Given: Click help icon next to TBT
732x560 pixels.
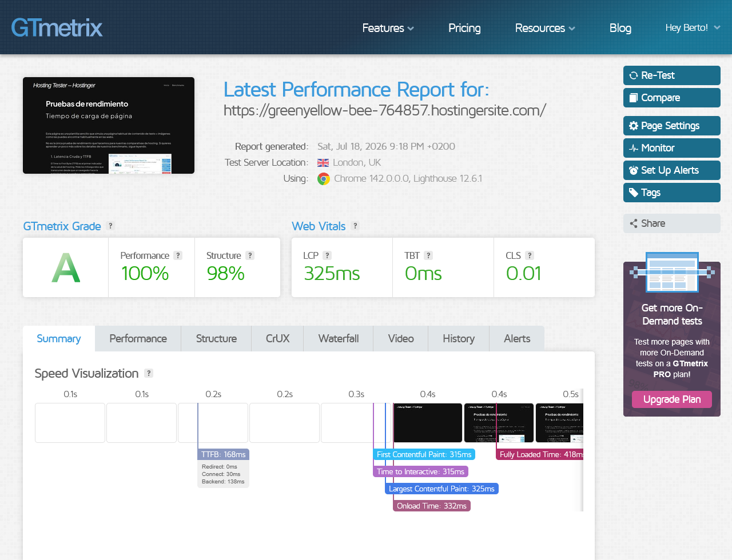Looking at the screenshot, I should (428, 255).
